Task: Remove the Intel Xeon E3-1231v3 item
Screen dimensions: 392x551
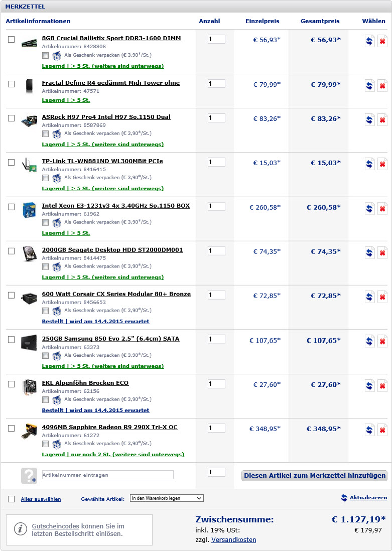Action: [382, 209]
